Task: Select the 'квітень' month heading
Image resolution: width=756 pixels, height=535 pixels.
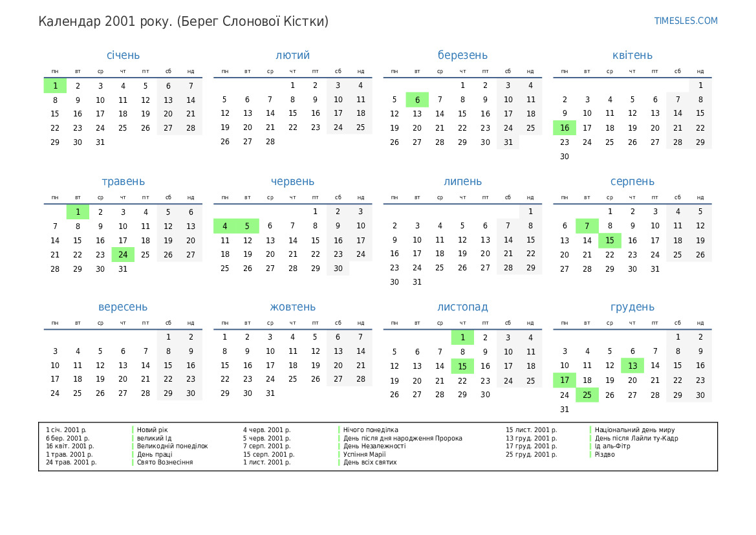Action: coord(632,55)
